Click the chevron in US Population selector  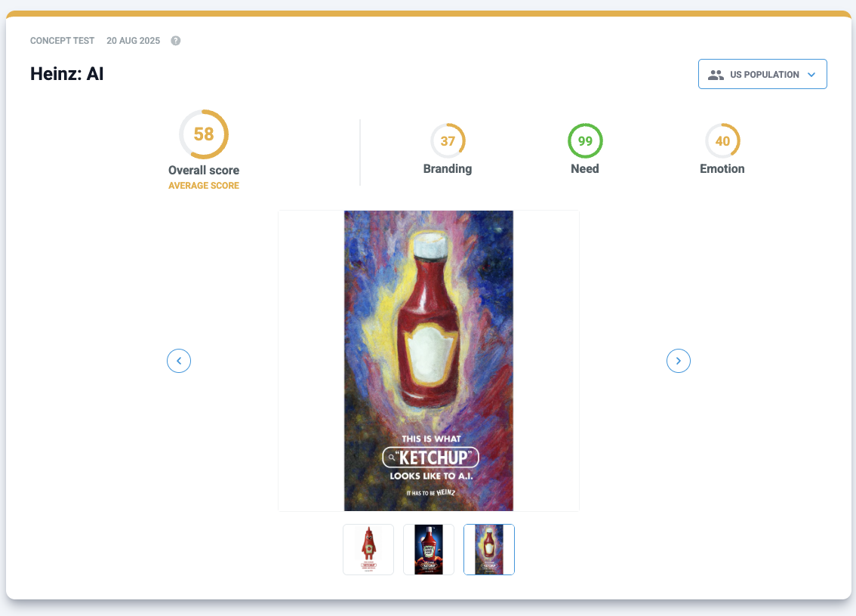tap(811, 75)
